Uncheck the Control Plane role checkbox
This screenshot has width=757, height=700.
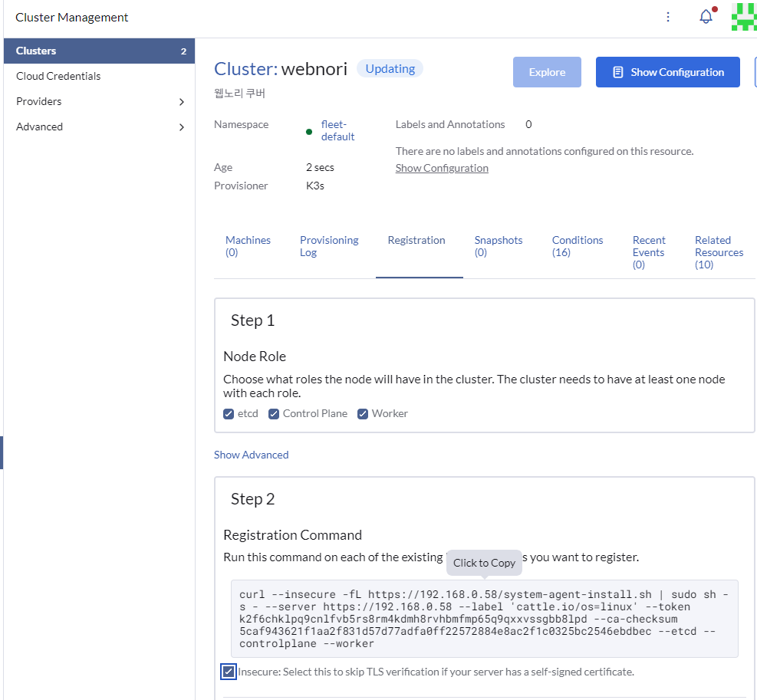click(274, 414)
